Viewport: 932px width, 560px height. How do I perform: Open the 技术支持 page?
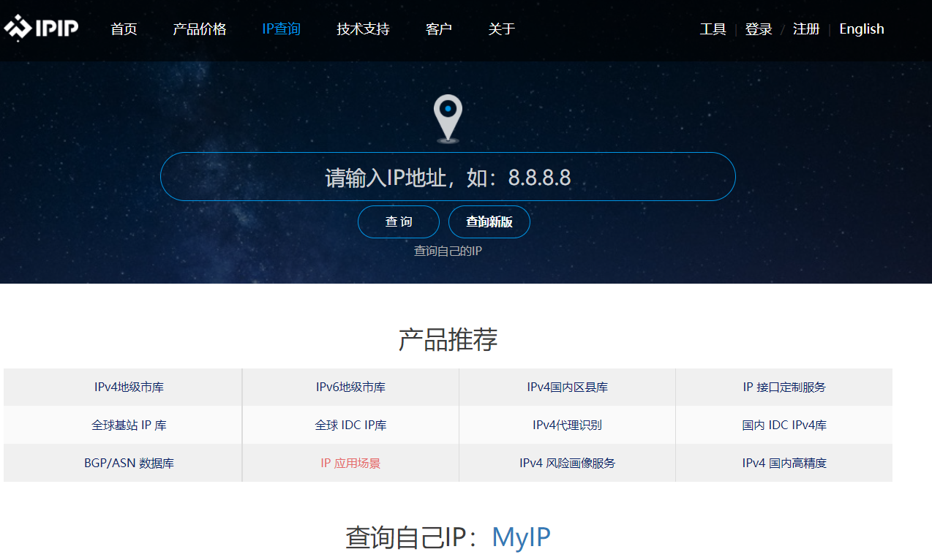click(x=363, y=29)
